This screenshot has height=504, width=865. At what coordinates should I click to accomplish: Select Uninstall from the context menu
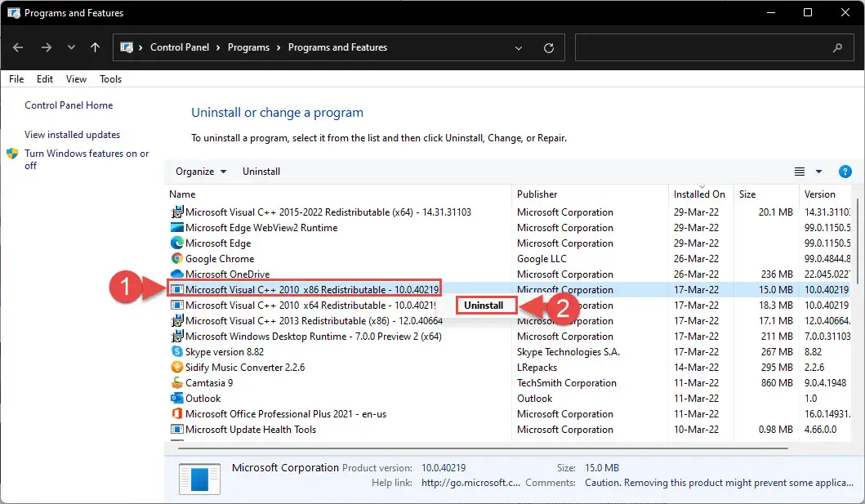(x=484, y=305)
